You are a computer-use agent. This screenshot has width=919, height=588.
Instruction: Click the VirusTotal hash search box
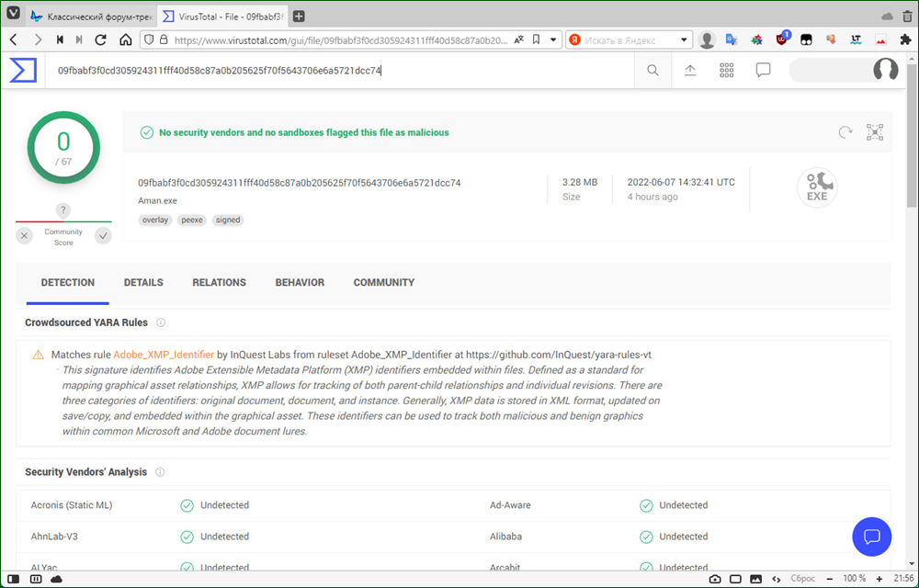[340, 70]
